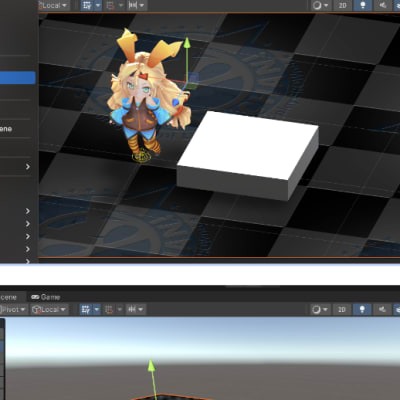This screenshot has width=400, height=400.
Task: Toggle 2D mode in lower Scene view
Action: (342, 310)
